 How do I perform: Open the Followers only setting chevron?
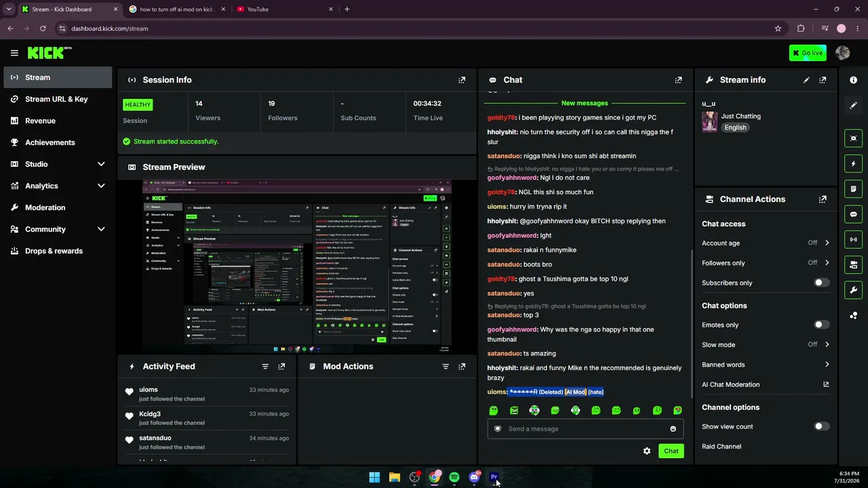[x=827, y=263]
